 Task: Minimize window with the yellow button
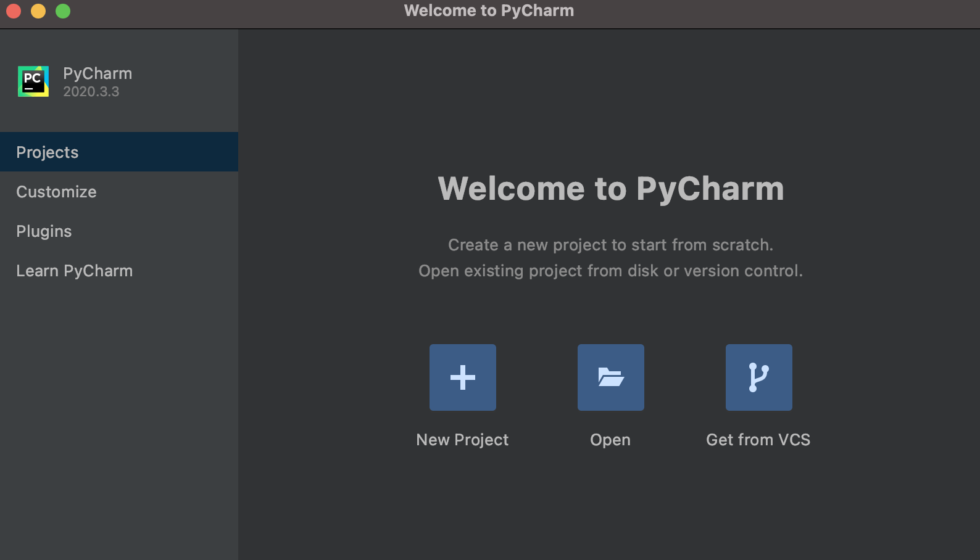click(38, 11)
